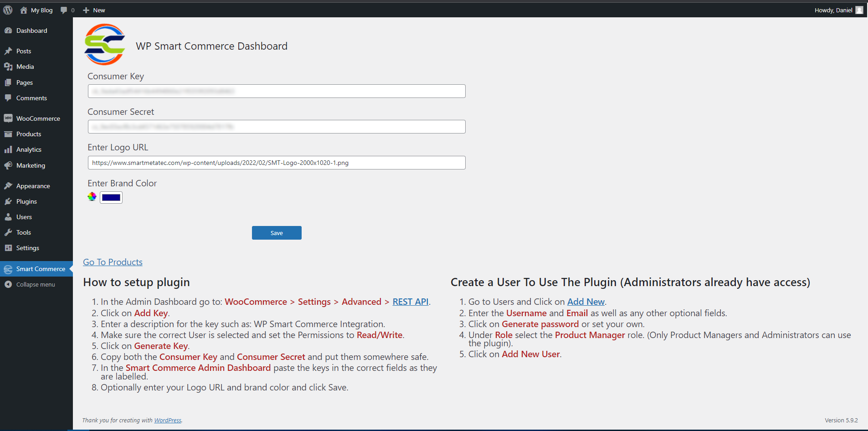Click the Analytics bar chart icon
868x431 pixels.
[x=8, y=149]
